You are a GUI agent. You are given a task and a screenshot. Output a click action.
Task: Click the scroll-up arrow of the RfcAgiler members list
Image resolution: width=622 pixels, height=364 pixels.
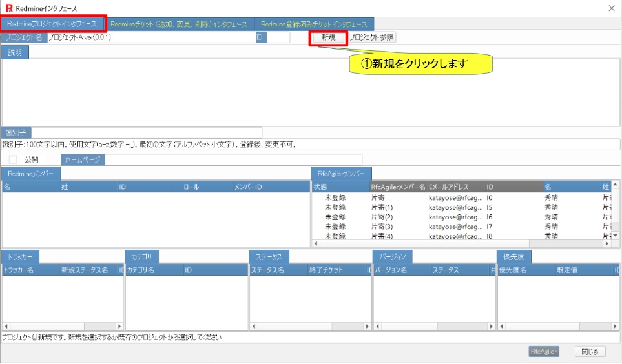coord(616,185)
